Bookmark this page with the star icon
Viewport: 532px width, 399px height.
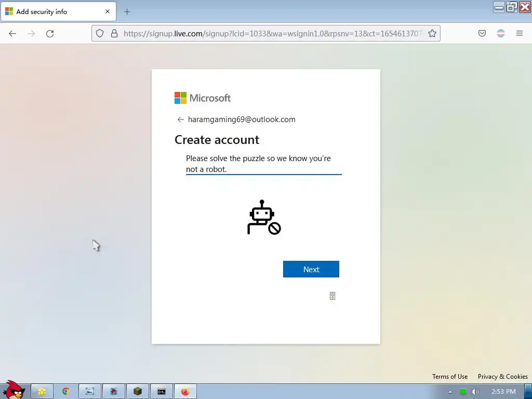[x=432, y=33]
